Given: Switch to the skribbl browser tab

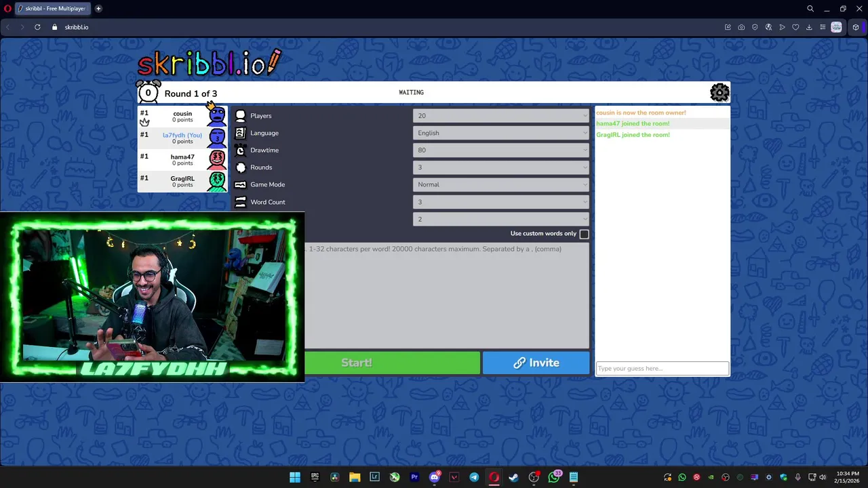Looking at the screenshot, I should (52, 9).
